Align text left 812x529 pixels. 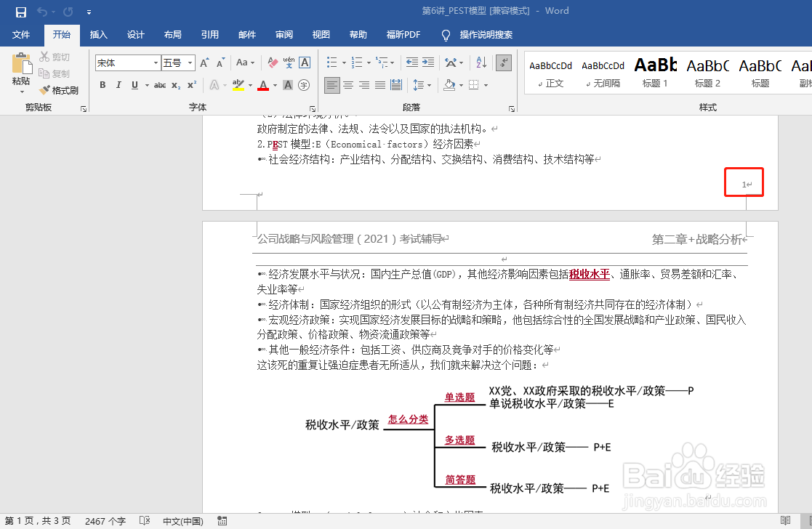click(x=332, y=85)
